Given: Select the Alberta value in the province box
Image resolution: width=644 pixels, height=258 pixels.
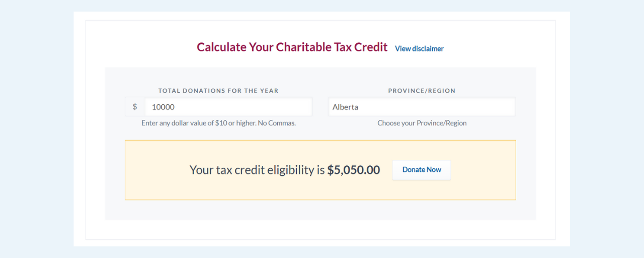Looking at the screenshot, I should (x=345, y=107).
